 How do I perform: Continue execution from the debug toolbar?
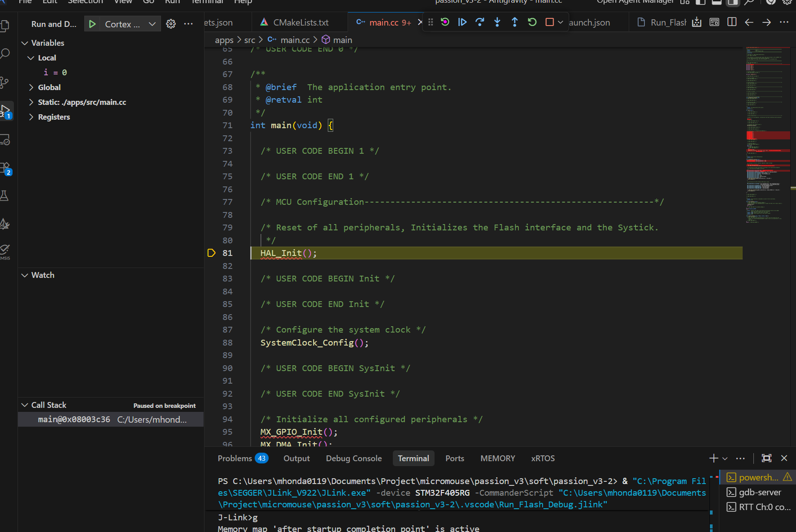(x=462, y=22)
